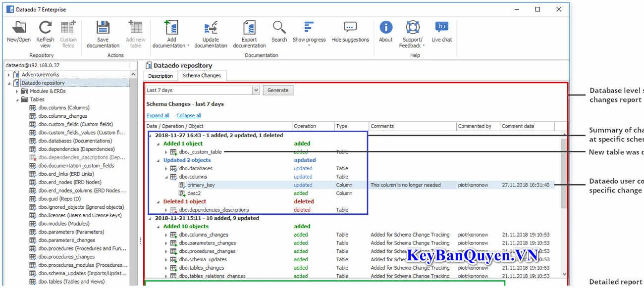Select dbo.modules (Modules) table

click(64, 224)
